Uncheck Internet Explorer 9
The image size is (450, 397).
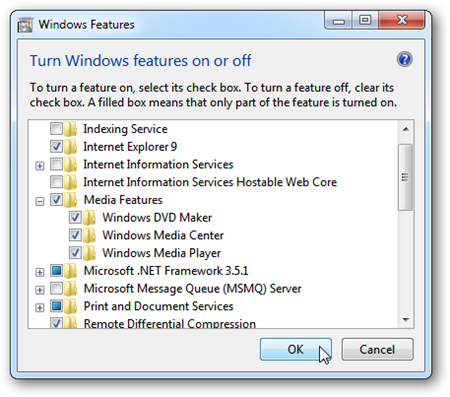[56, 146]
